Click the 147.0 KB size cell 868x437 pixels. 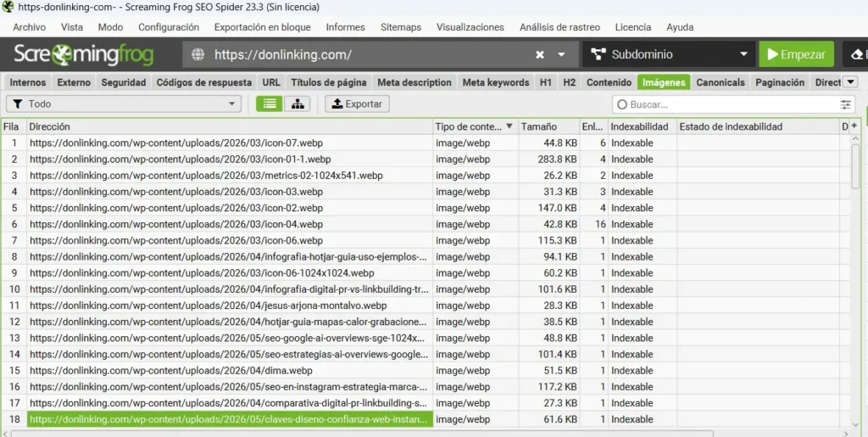click(x=548, y=208)
